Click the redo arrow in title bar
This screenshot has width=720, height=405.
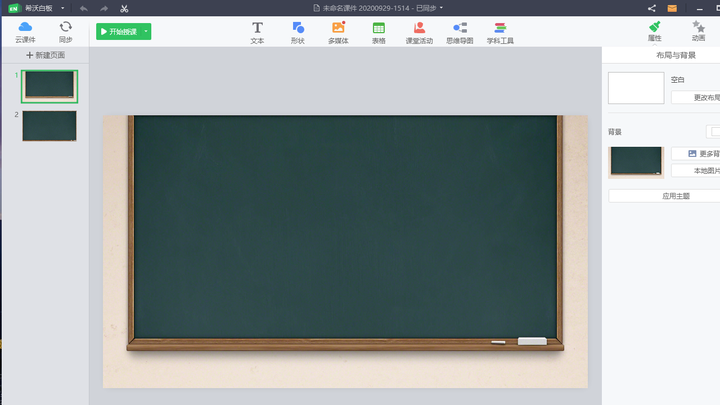(x=104, y=8)
